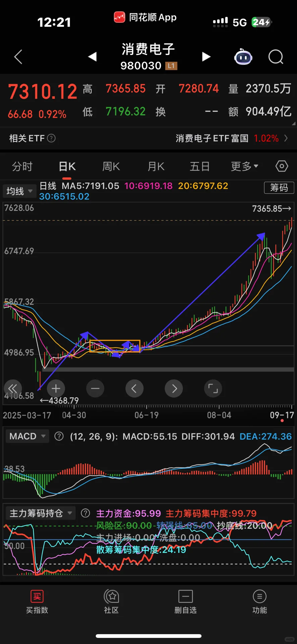Open MACD indicator help icon
297x644 pixels.
click(x=59, y=436)
